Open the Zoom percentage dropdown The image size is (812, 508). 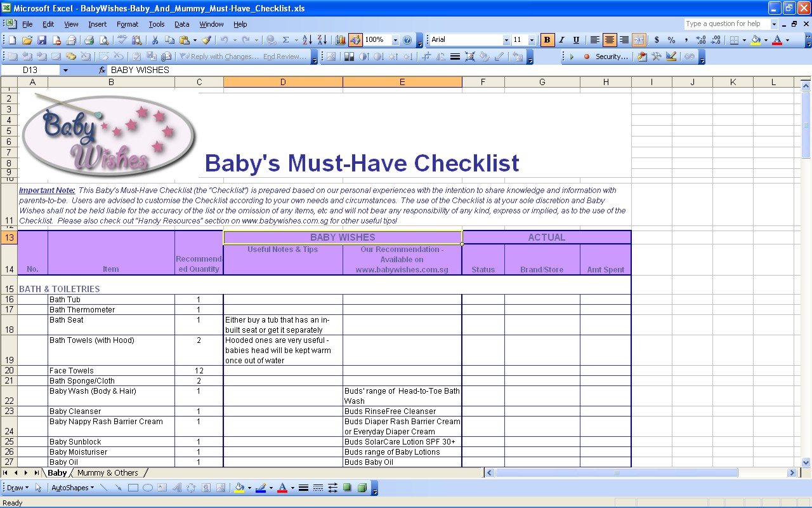[395, 40]
